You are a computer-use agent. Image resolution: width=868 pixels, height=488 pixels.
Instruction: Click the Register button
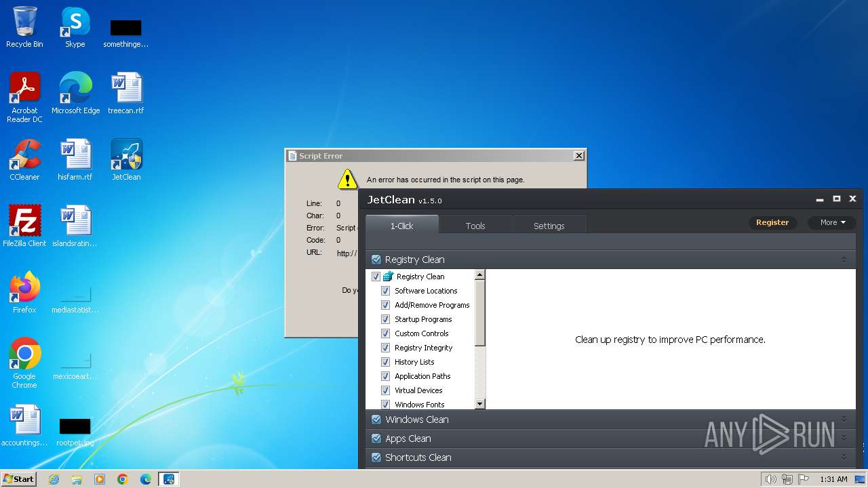tap(772, 222)
